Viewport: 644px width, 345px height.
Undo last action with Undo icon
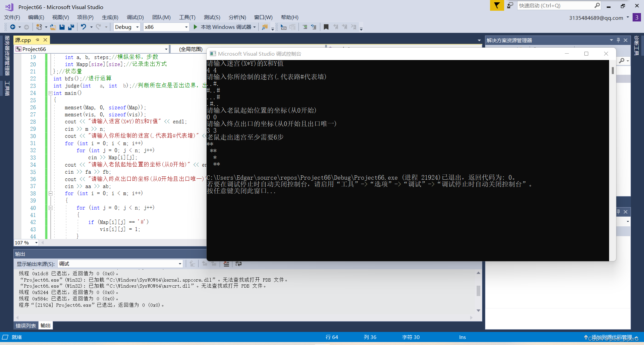click(x=84, y=27)
